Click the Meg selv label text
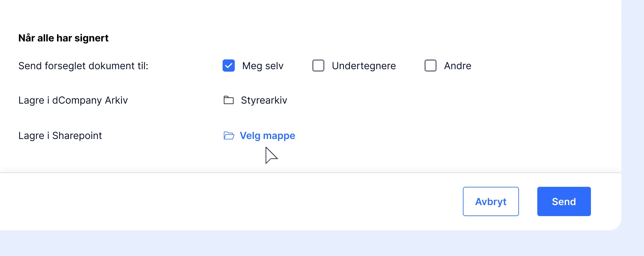 (263, 66)
